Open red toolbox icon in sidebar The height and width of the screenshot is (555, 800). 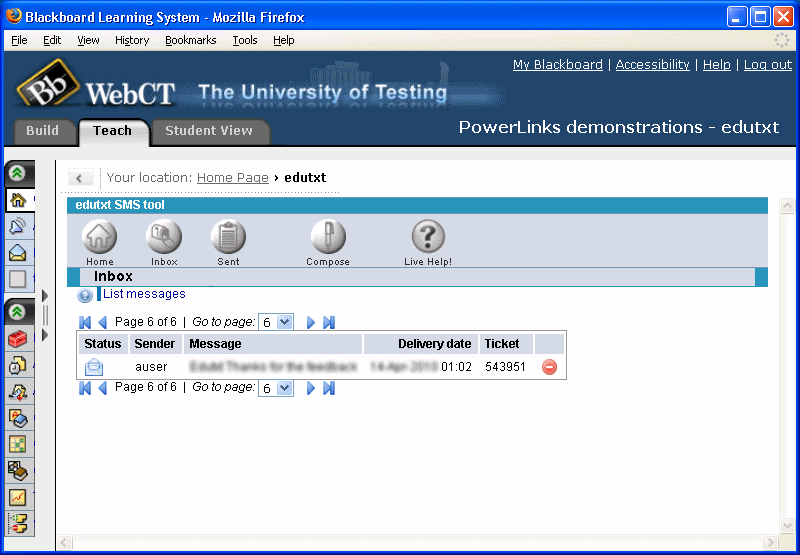18,339
